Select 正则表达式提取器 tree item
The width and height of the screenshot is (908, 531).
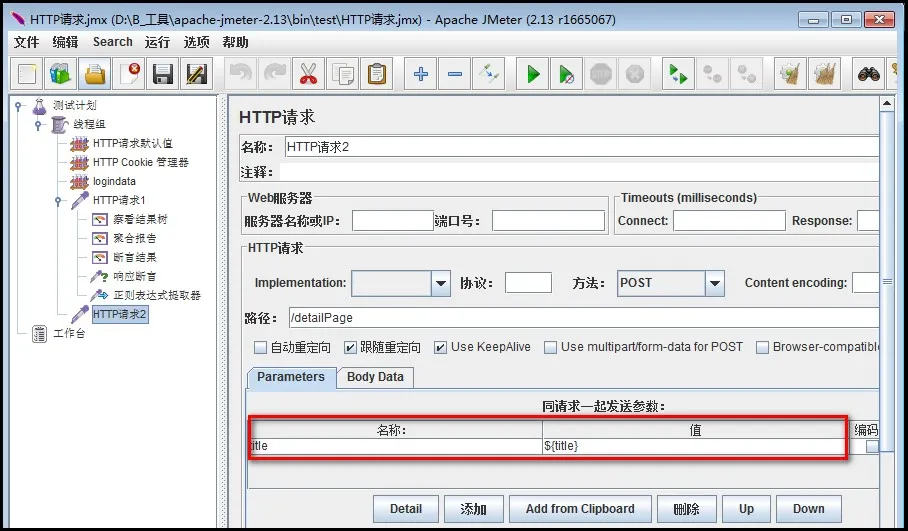157,296
